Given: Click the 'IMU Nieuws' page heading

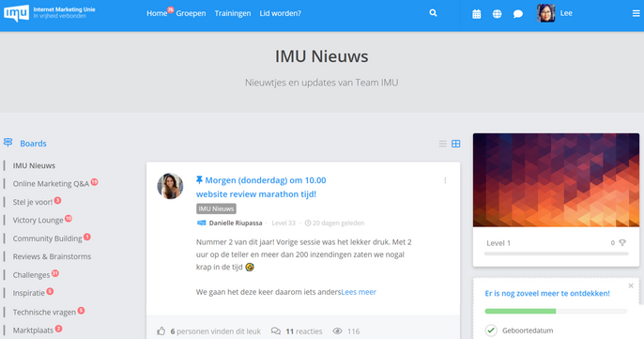Looking at the screenshot, I should [322, 56].
